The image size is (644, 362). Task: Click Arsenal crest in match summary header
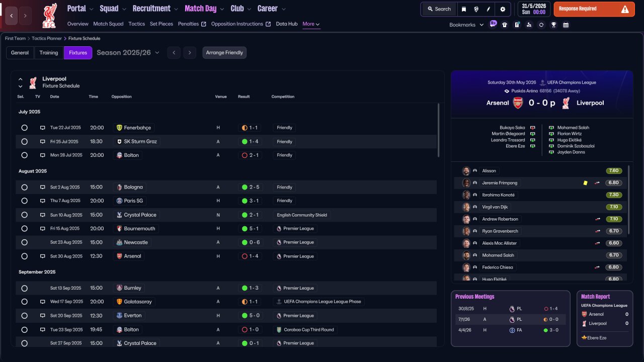click(518, 103)
